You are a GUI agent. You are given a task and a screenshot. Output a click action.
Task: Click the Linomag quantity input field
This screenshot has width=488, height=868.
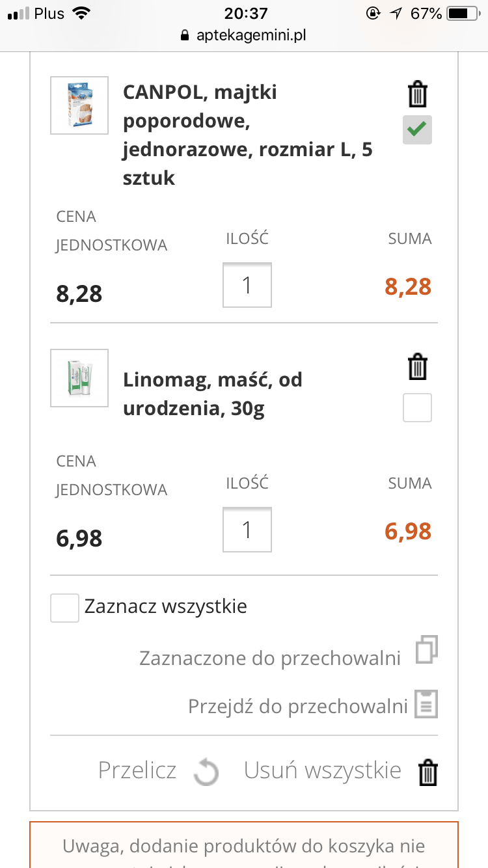(x=247, y=530)
